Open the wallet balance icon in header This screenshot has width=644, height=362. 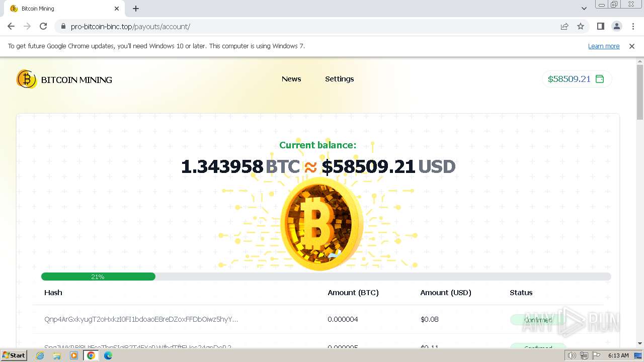(x=600, y=79)
